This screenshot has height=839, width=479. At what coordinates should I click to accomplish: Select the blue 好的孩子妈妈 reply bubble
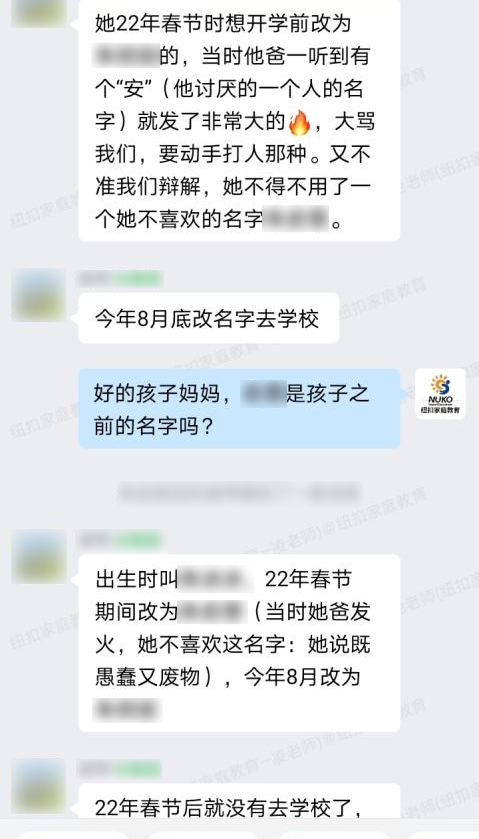click(239, 408)
